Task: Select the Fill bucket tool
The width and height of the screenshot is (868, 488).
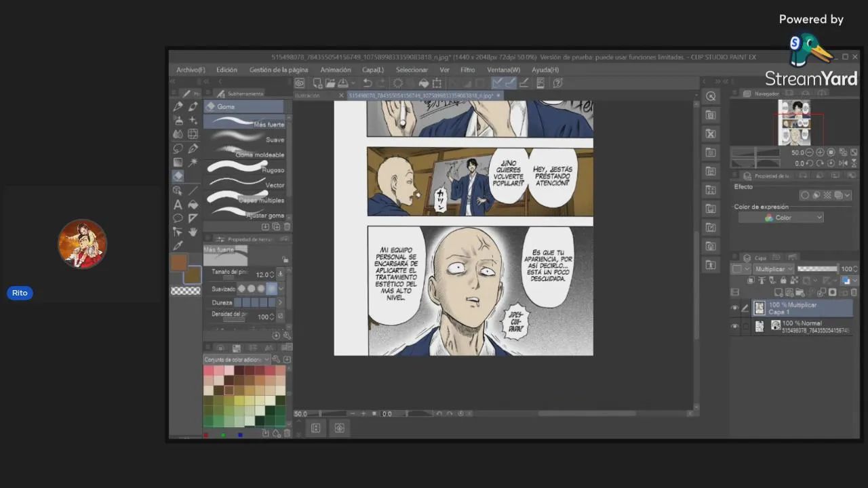Action: tap(193, 204)
